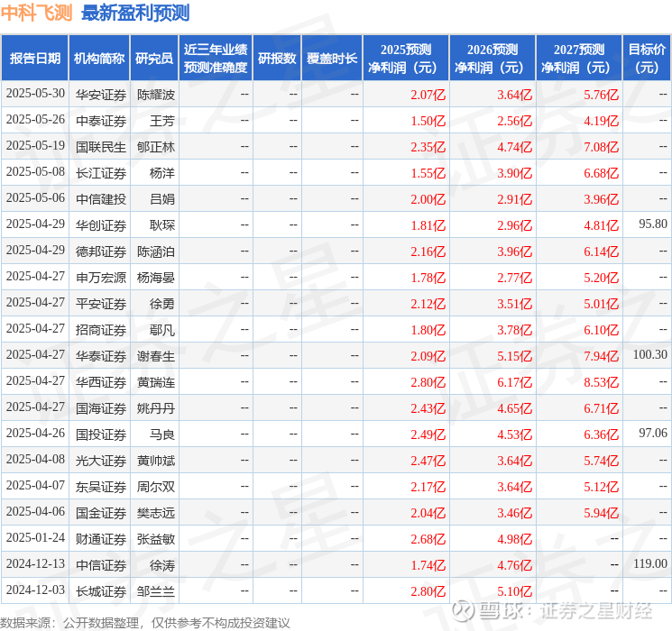Viewport: 672px width, 631px height.
Task: Click target price 119.00
Action: pyautogui.click(x=650, y=563)
